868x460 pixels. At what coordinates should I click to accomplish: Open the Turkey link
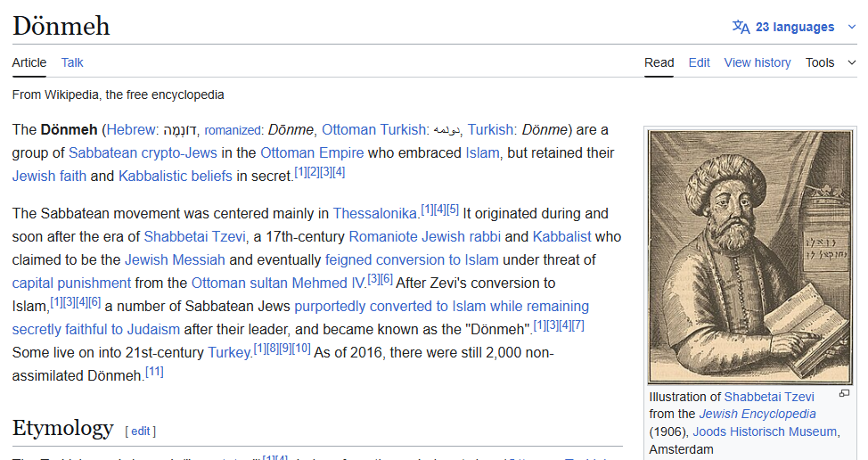coord(229,353)
